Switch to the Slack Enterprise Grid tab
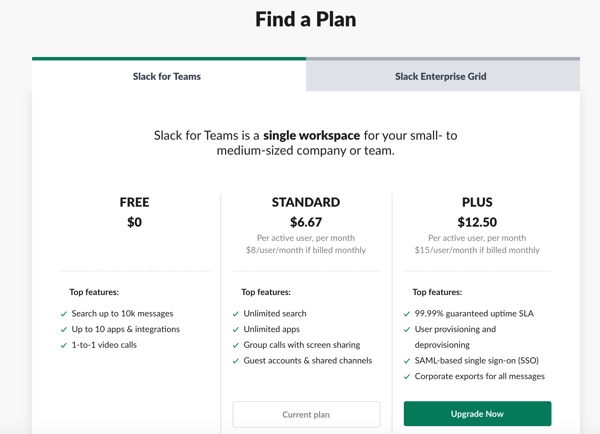 pos(443,75)
